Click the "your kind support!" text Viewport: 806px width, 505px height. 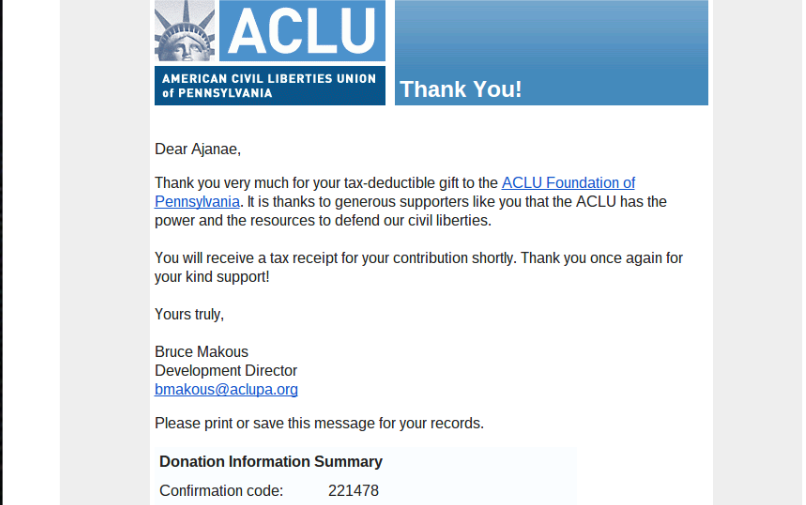click(x=212, y=277)
